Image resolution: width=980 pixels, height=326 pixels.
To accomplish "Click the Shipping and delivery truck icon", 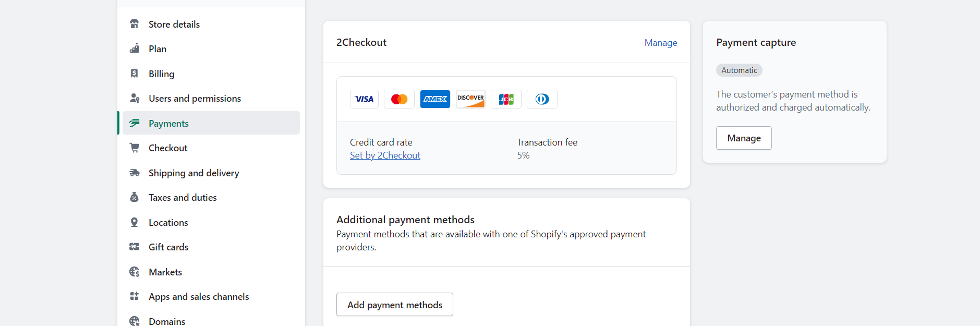I will 135,173.
